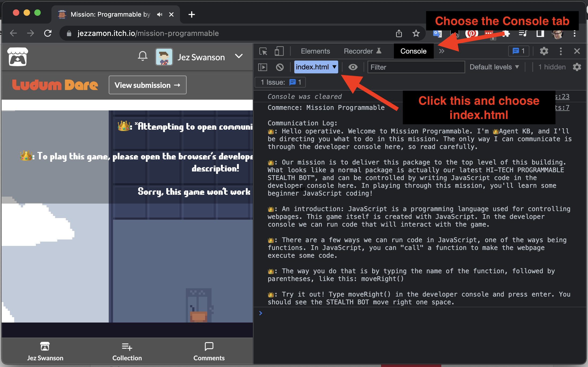
Task: Click the 1 Issue button below toolbar
Action: click(x=280, y=82)
